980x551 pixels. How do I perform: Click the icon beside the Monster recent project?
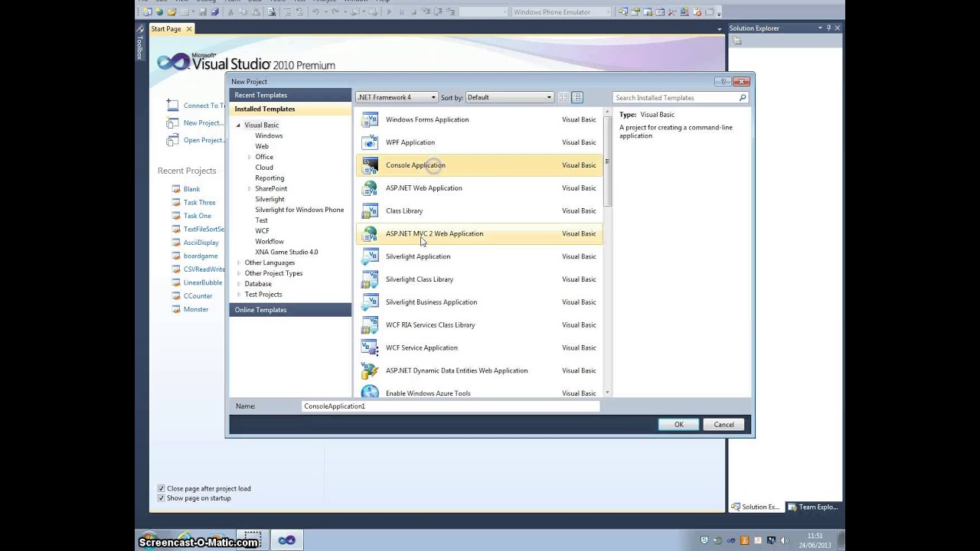[x=176, y=309]
